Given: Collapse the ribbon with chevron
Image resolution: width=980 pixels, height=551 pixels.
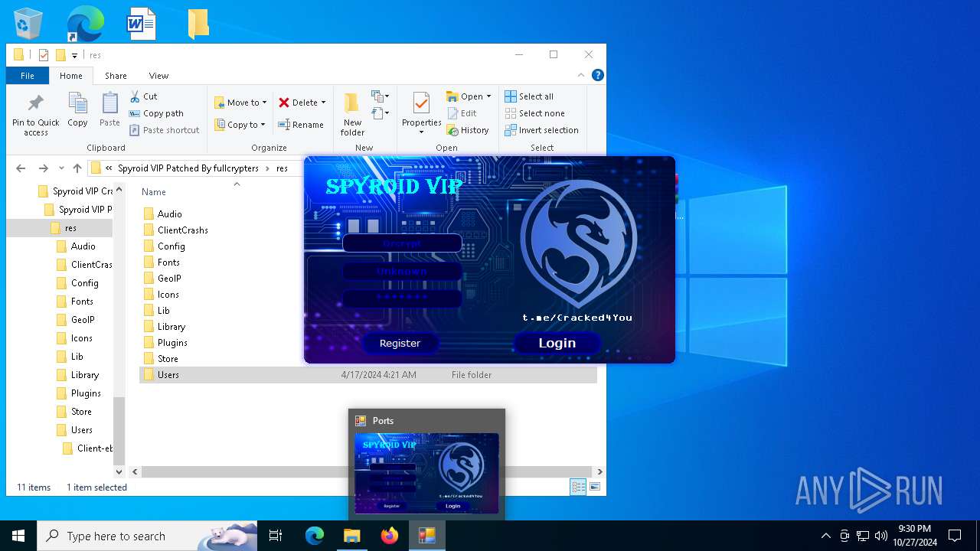Looking at the screenshot, I should tap(582, 75).
